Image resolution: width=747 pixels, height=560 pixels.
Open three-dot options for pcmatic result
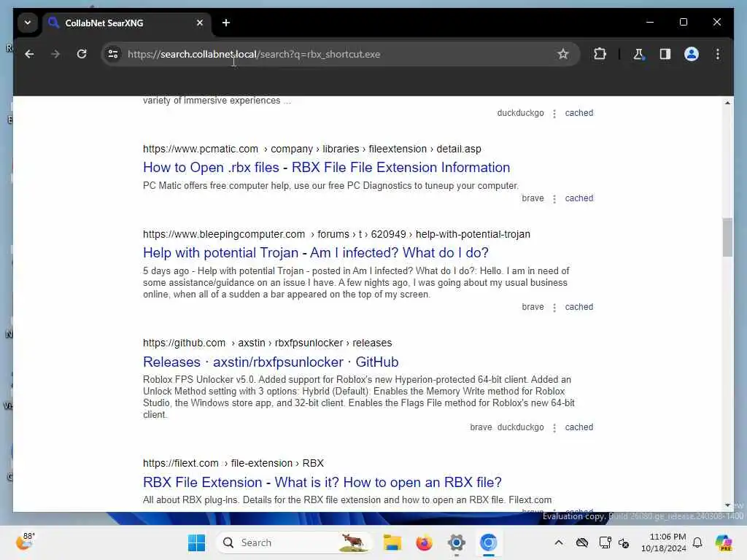click(554, 198)
